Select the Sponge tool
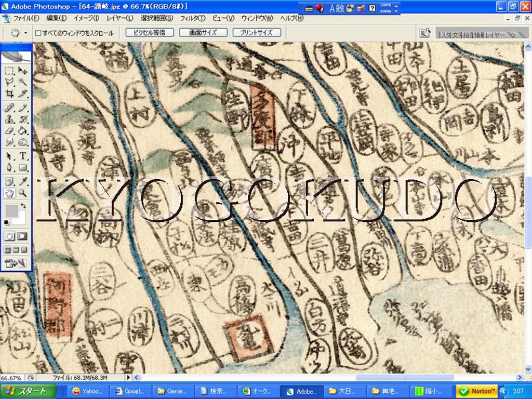This screenshot has width=532, height=399. tap(22, 142)
